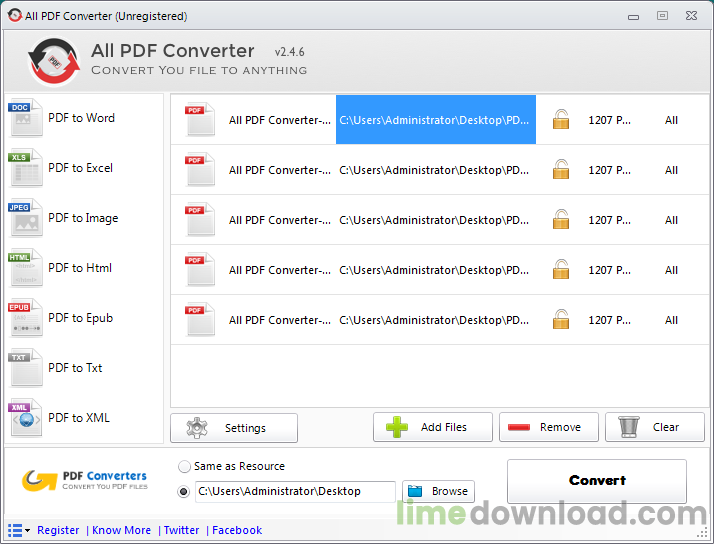The image size is (714, 544).
Task: Open the Register link
Action: 58,530
